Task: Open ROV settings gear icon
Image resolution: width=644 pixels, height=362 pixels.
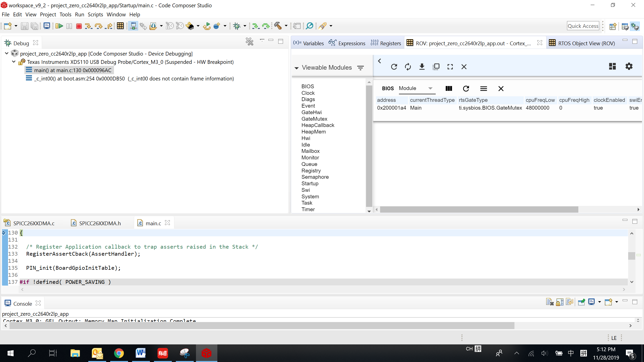Action: pos(629,66)
